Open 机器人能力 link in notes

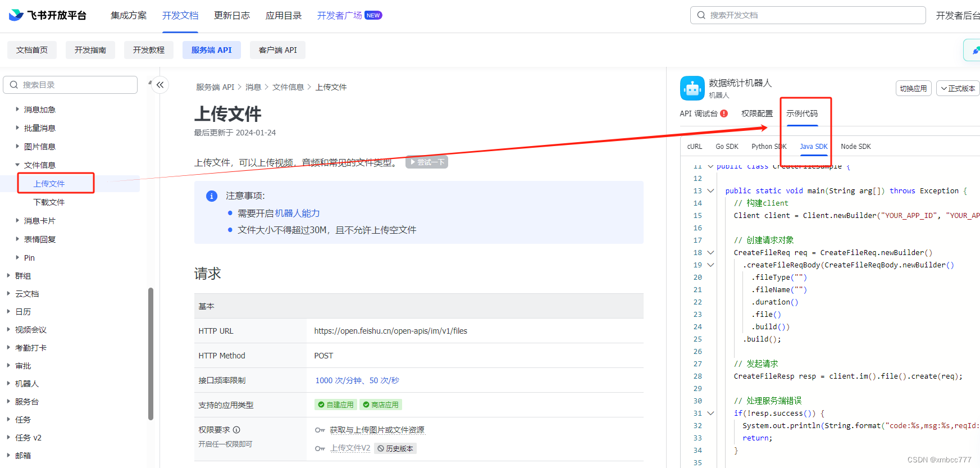coord(297,213)
